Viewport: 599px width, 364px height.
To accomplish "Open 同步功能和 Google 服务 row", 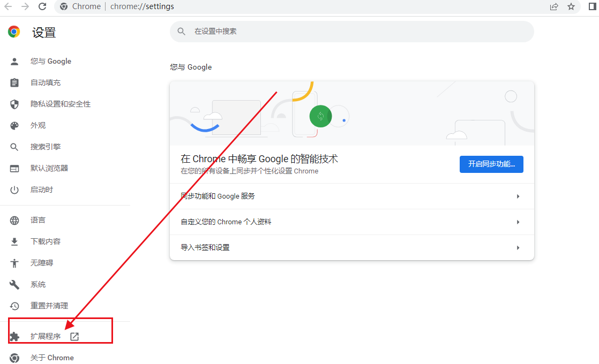I will pyautogui.click(x=352, y=196).
